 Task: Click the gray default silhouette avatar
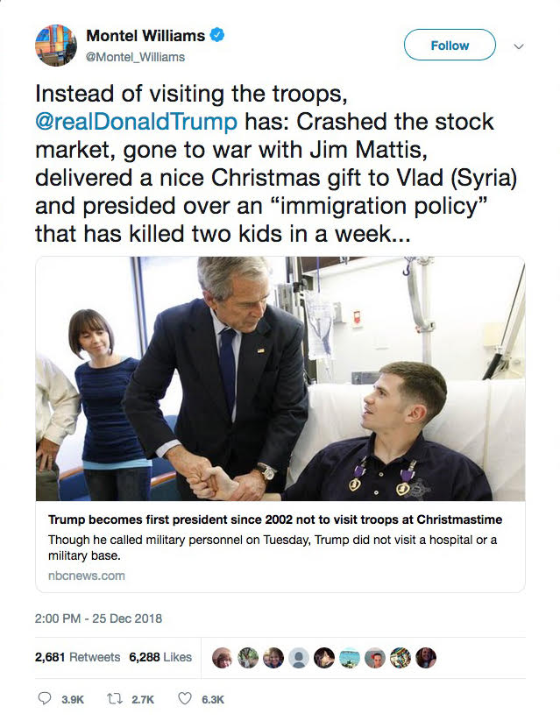[x=299, y=657]
